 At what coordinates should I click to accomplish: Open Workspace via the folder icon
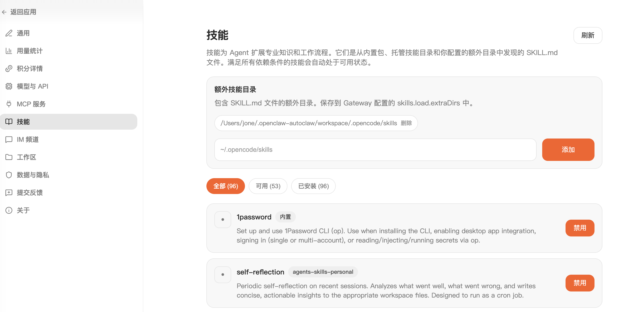click(9, 157)
